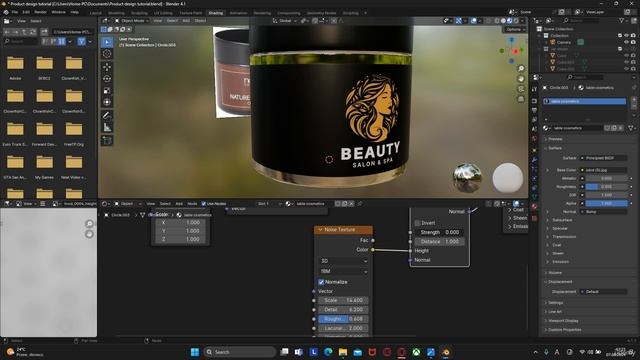Select the Move tool in viewport toolbar
This screenshot has height=360, width=640.
click(x=107, y=67)
